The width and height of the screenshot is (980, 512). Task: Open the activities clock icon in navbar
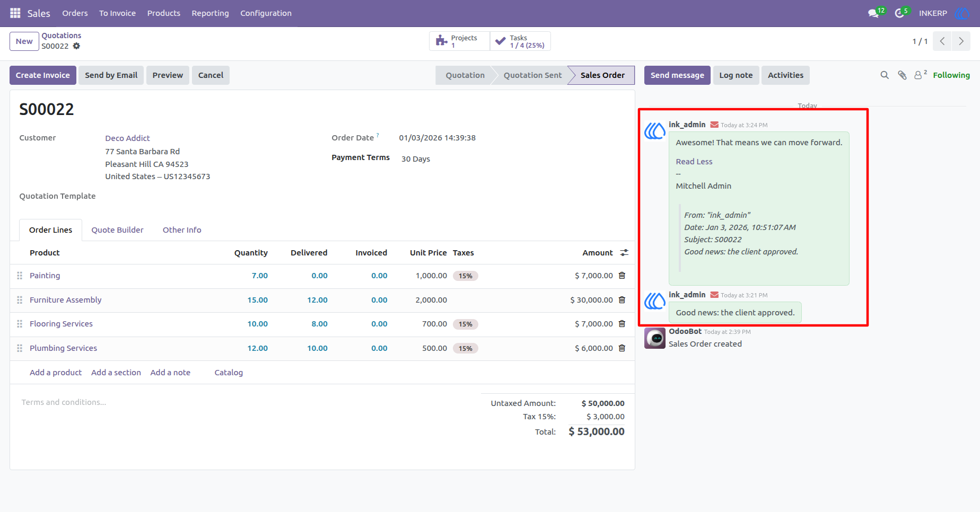click(899, 13)
